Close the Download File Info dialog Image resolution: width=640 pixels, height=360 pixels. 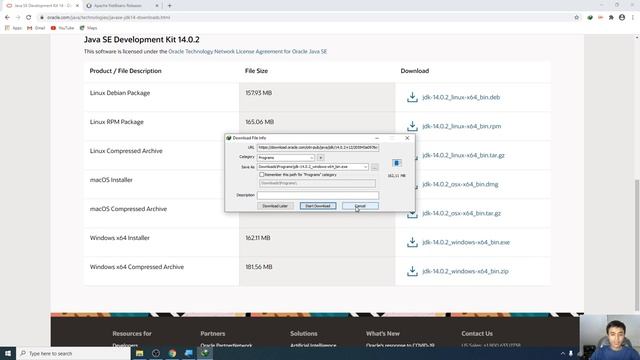pos(407,138)
